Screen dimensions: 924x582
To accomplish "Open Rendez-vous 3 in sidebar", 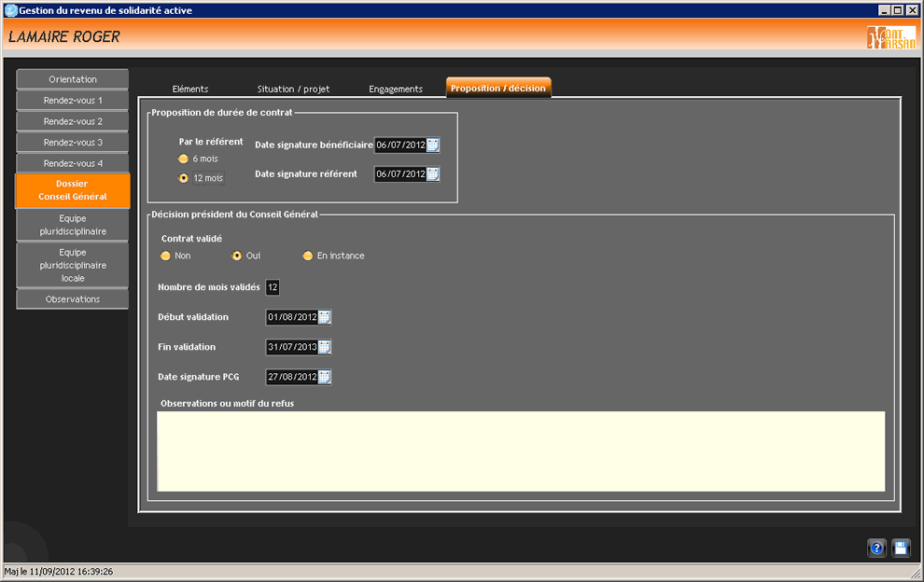I will pos(73,143).
